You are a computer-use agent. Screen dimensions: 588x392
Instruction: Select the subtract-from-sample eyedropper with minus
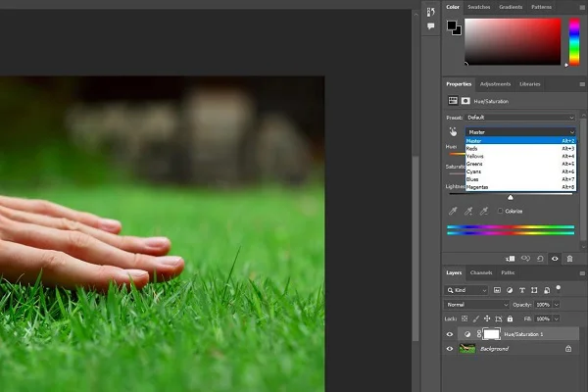click(484, 212)
